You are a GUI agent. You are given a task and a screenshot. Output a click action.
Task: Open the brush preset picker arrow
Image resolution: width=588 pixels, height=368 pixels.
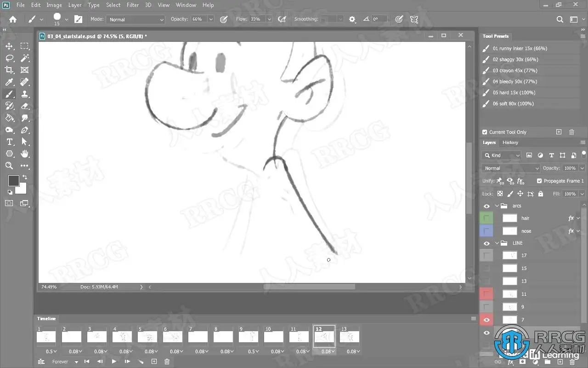click(x=67, y=19)
